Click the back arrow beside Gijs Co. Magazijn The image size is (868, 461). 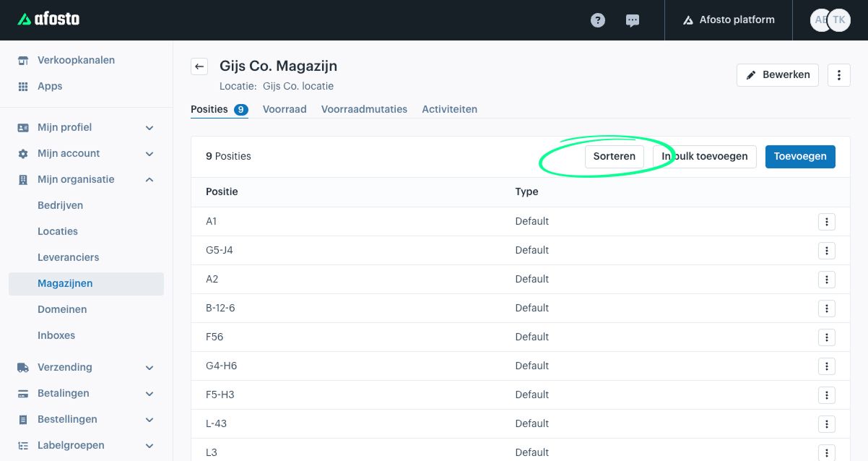[199, 66]
